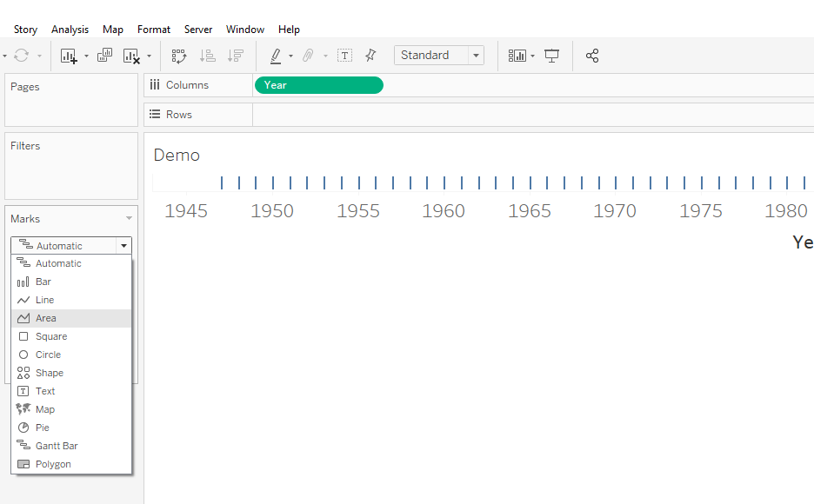The image size is (814, 504).
Task: Select Square mark type
Action: 71,336
